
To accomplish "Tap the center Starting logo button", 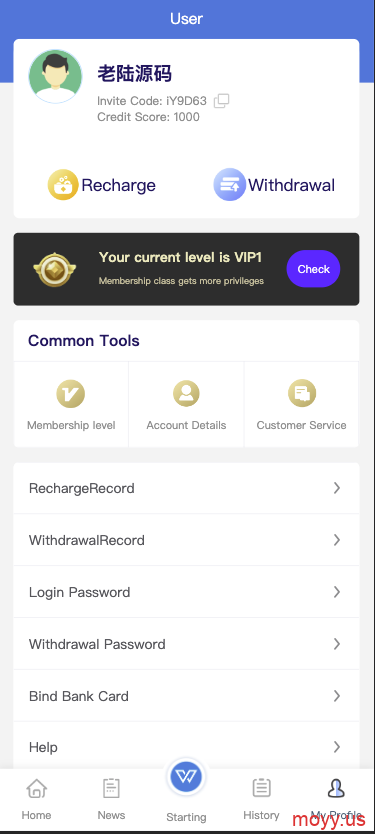I will [x=186, y=778].
